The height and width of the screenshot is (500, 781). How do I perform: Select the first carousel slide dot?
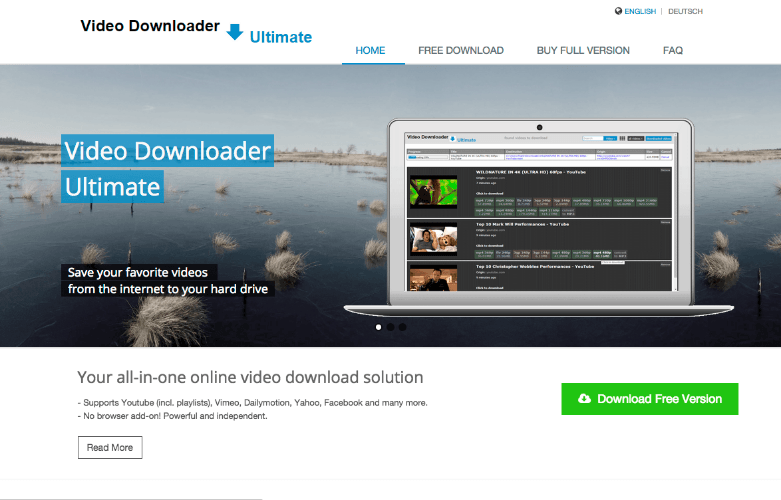point(379,327)
